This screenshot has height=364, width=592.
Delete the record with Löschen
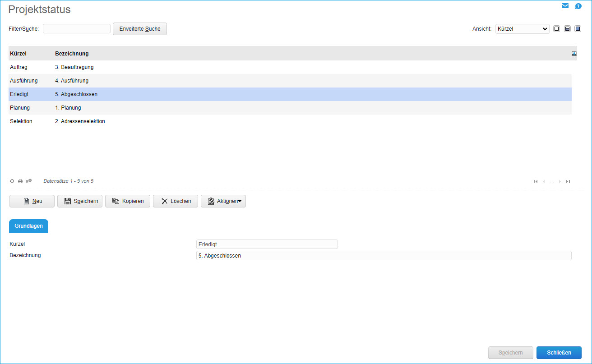coord(176,201)
